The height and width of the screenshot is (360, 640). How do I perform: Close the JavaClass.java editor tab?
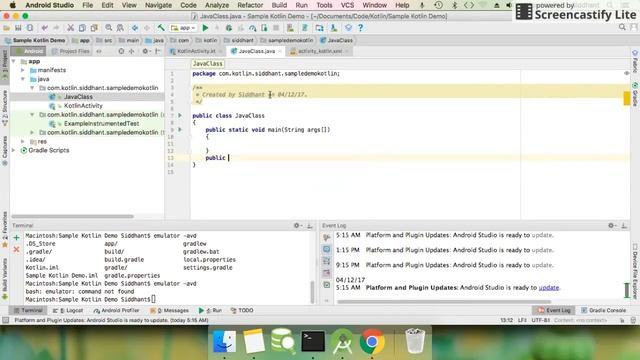pyautogui.click(x=280, y=51)
